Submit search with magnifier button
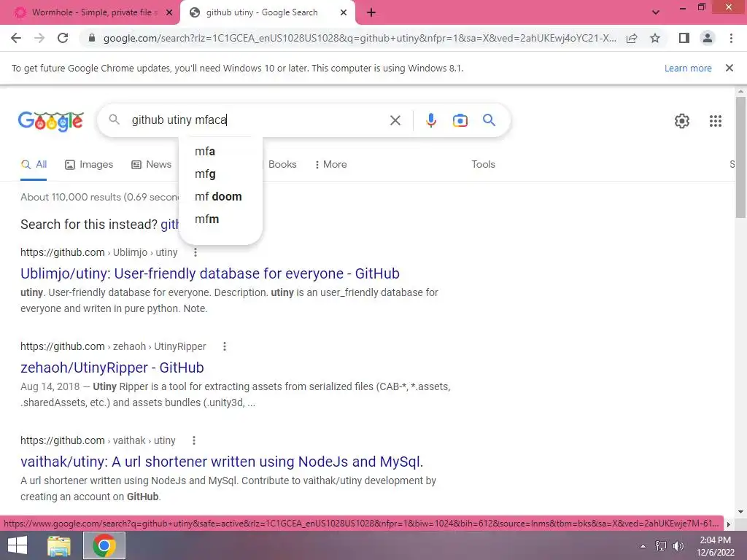 pos(489,120)
